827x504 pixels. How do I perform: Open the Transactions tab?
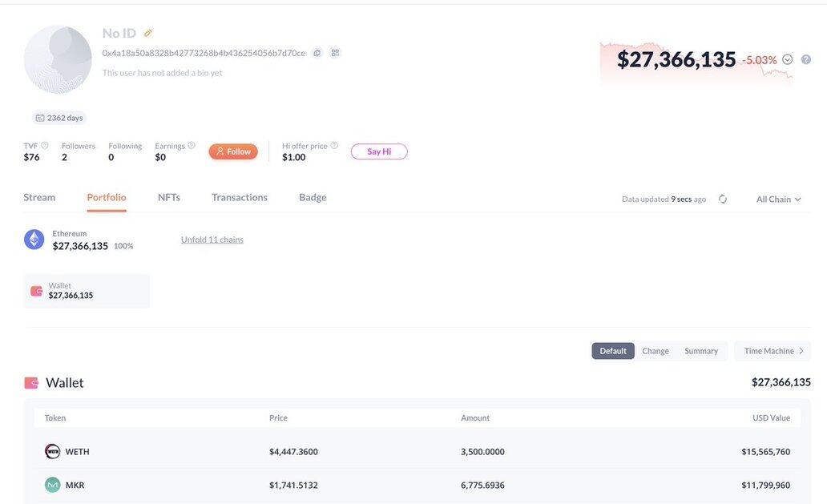click(240, 197)
